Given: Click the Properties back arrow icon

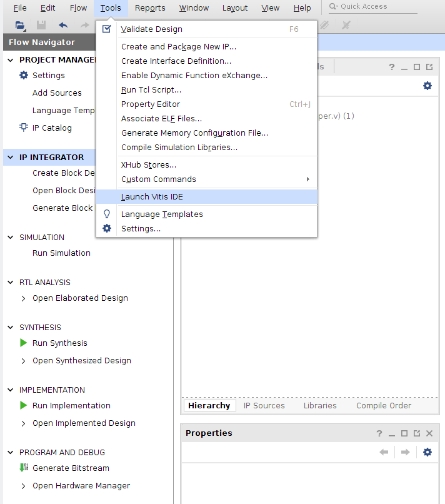Looking at the screenshot, I should pyautogui.click(x=384, y=452).
